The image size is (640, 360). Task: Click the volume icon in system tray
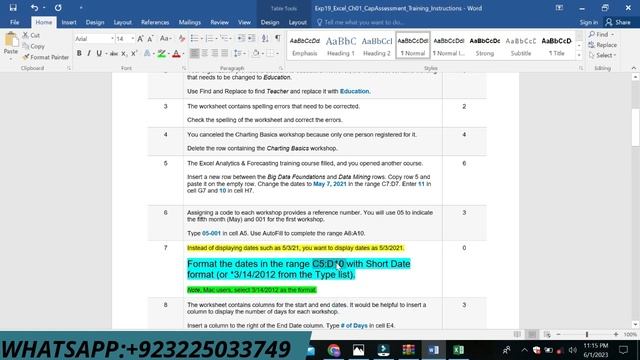pos(572,350)
